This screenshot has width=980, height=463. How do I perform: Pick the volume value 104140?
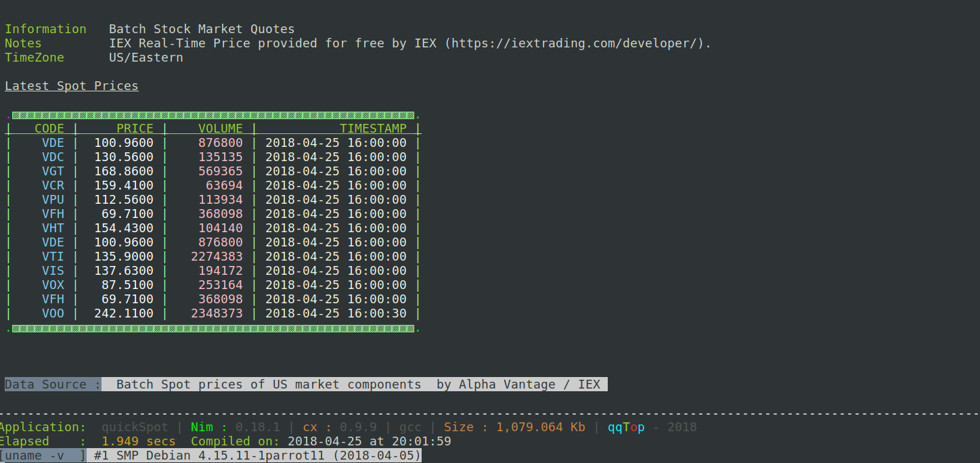[x=221, y=228]
